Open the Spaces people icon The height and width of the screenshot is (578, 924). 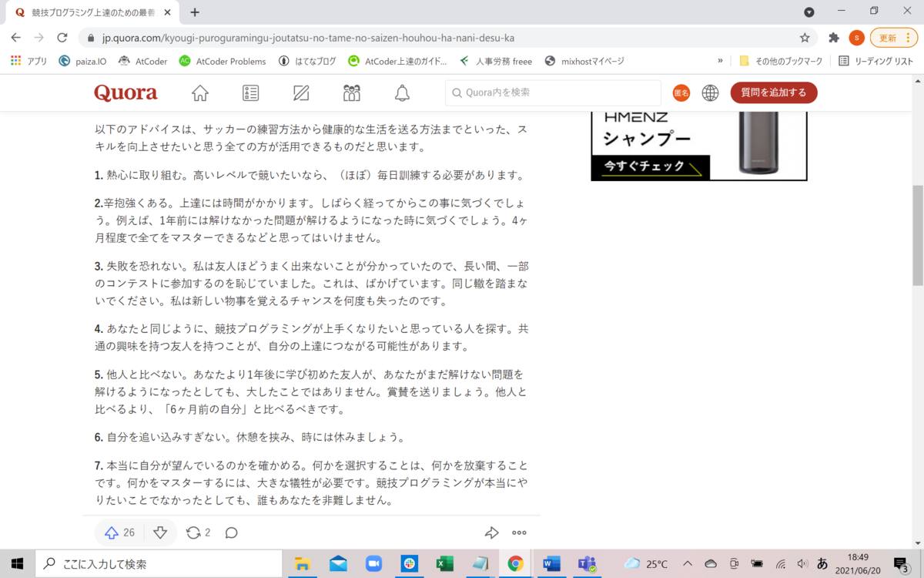[352, 92]
